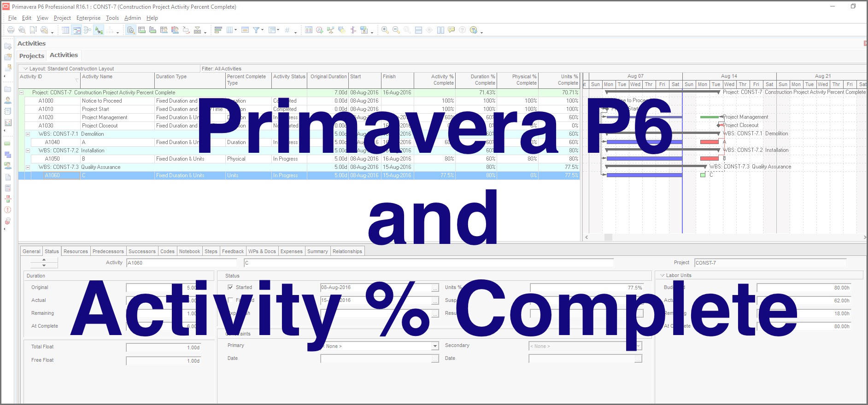This screenshot has width=868, height=405.
Task: Click the Activity ID field showing A1060
Action: (x=182, y=263)
